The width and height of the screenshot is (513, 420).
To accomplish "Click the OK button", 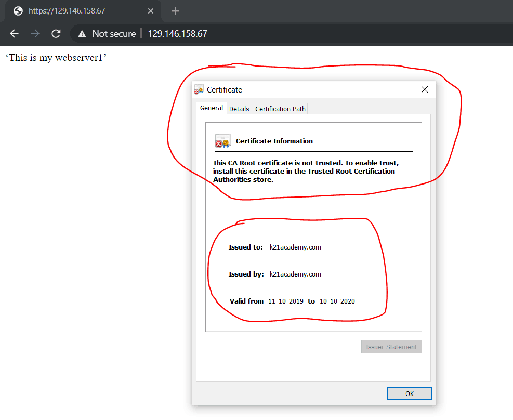I will pos(409,393).
